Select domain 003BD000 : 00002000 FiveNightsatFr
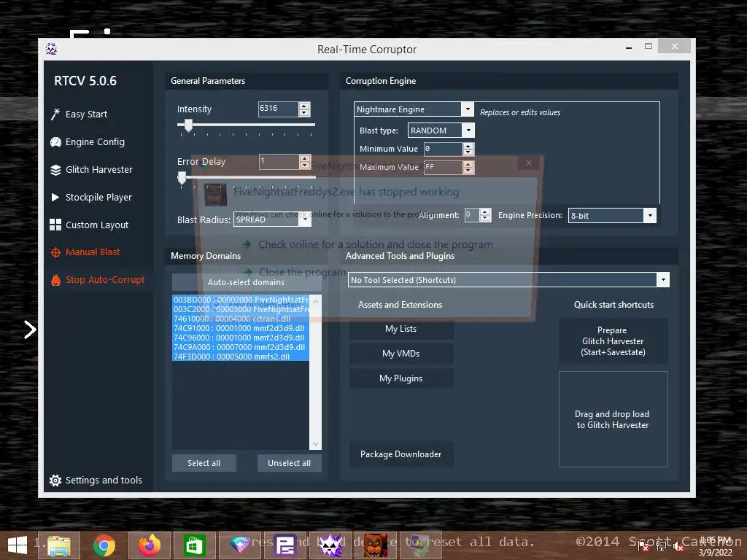 click(x=241, y=300)
